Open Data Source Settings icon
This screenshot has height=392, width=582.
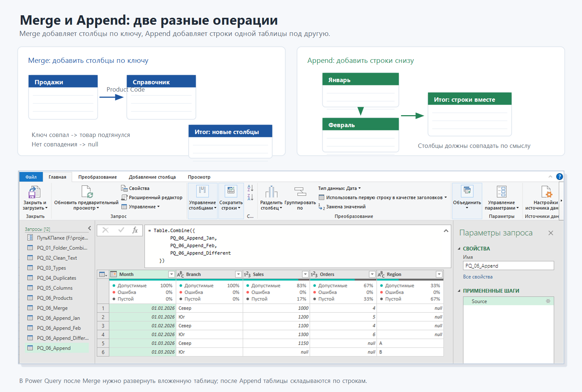coord(546,191)
